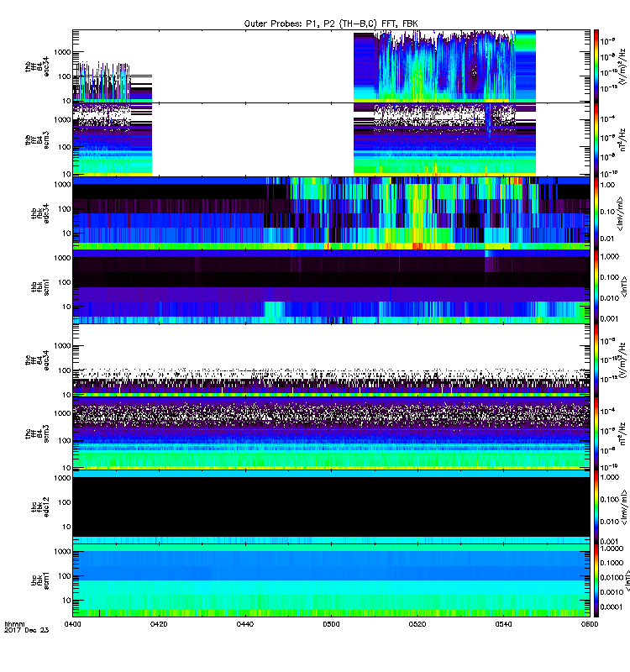Click the color bar of the thb fbk edc34 panel
Screen dimensions: 630x672
pyautogui.click(x=596, y=213)
